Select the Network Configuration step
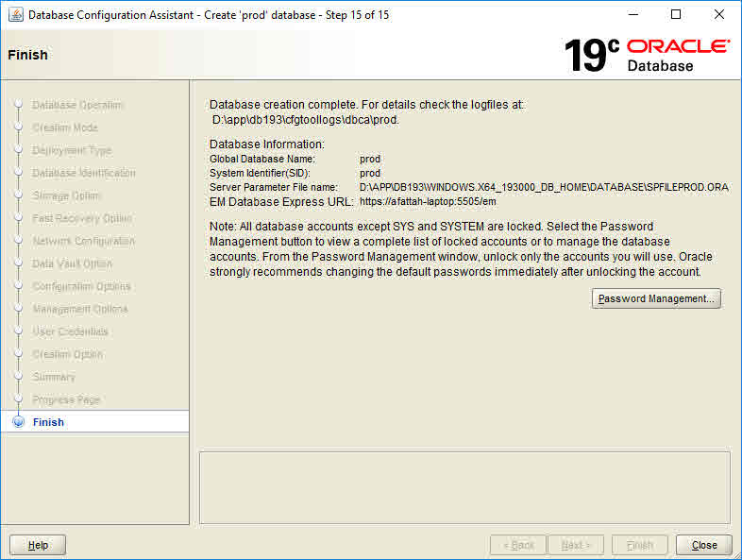This screenshot has height=560, width=742. coord(83,241)
